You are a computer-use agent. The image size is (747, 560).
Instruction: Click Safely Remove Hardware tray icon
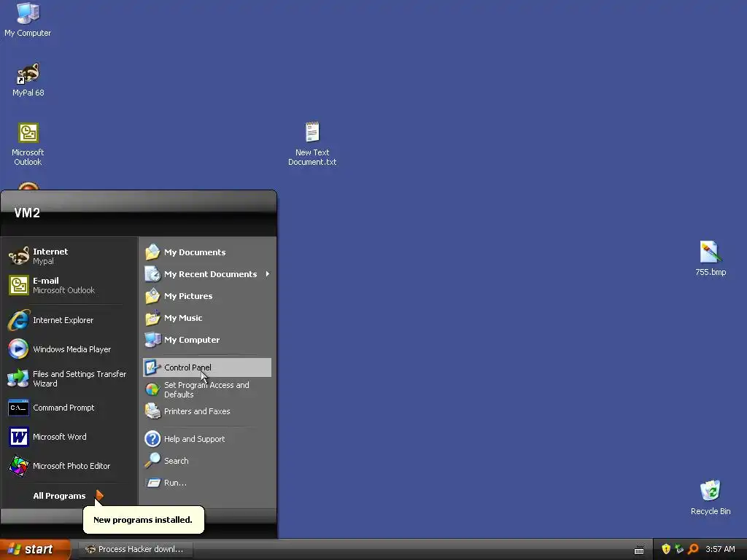(x=679, y=549)
